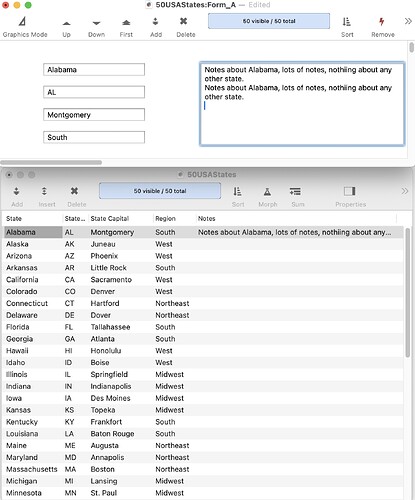
Task: Click the record counter in 50USAStates window
Action: click(x=160, y=191)
